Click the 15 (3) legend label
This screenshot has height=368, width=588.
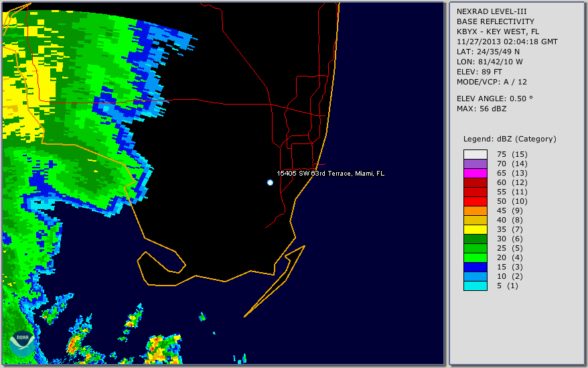click(510, 267)
